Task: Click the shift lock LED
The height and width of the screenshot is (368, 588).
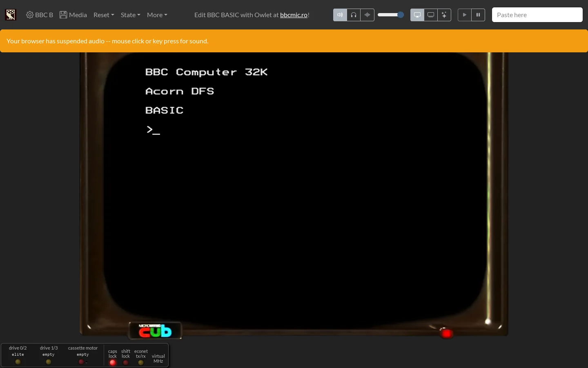Action: [126, 363]
